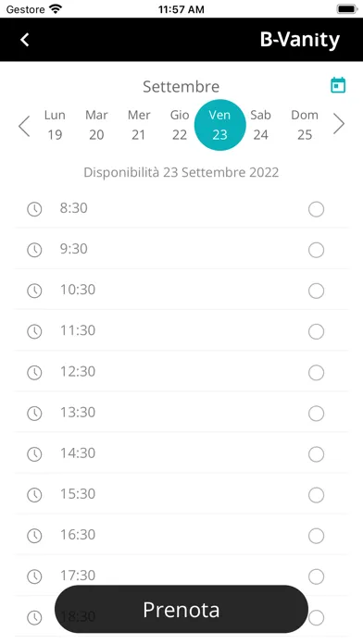Tap the back arrow in header
Screen dimensions: 363x644
[25, 40]
